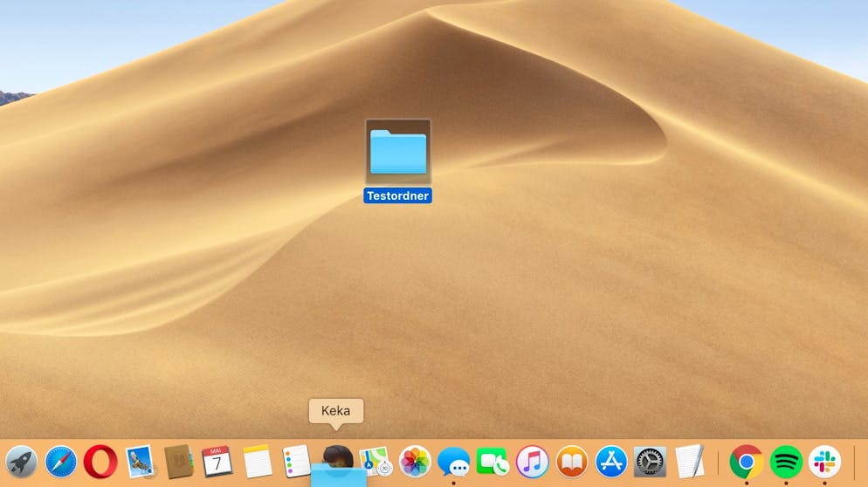Viewport: 868px width, 487px height.
Task: Open the Messages speech bubble icon
Action: click(x=454, y=462)
